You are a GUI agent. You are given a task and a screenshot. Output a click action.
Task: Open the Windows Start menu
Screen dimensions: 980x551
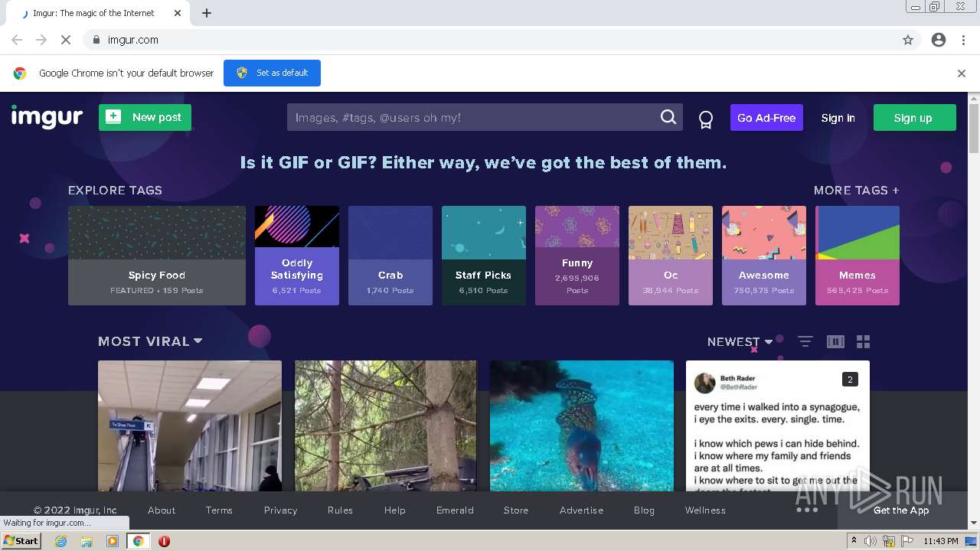pyautogui.click(x=21, y=541)
